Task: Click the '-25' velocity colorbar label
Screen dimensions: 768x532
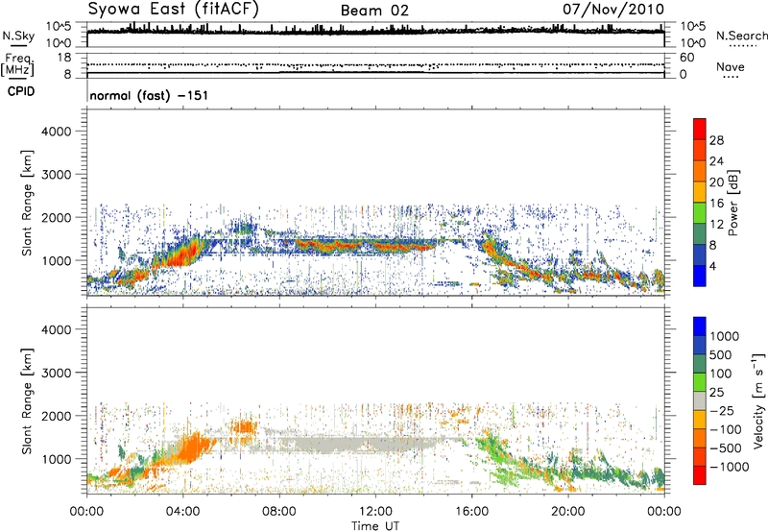Action: (x=722, y=411)
